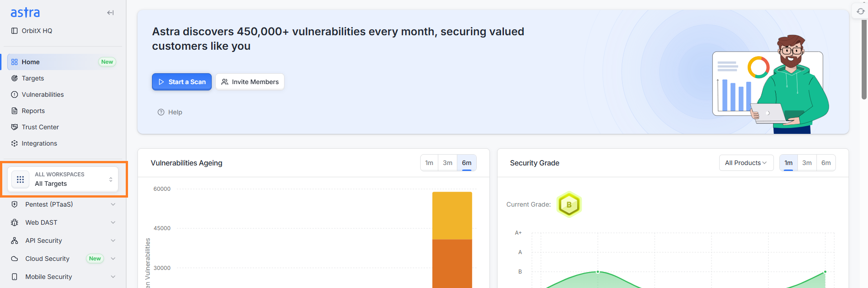
Task: Select 1m range for Vulnerabilities Ageing
Action: tap(429, 163)
